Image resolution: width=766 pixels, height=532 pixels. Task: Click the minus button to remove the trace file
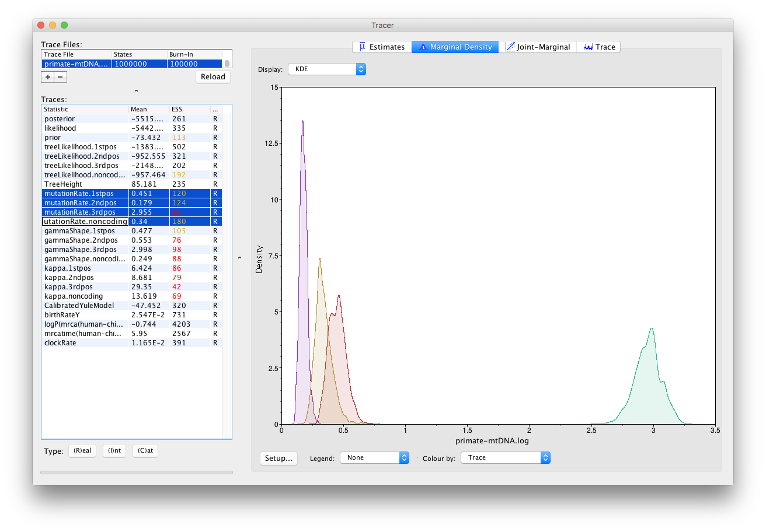pos(61,77)
